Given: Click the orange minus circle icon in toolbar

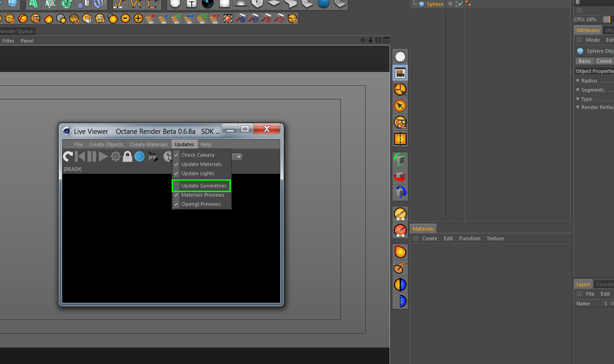Looking at the screenshot, I should 125,19.
